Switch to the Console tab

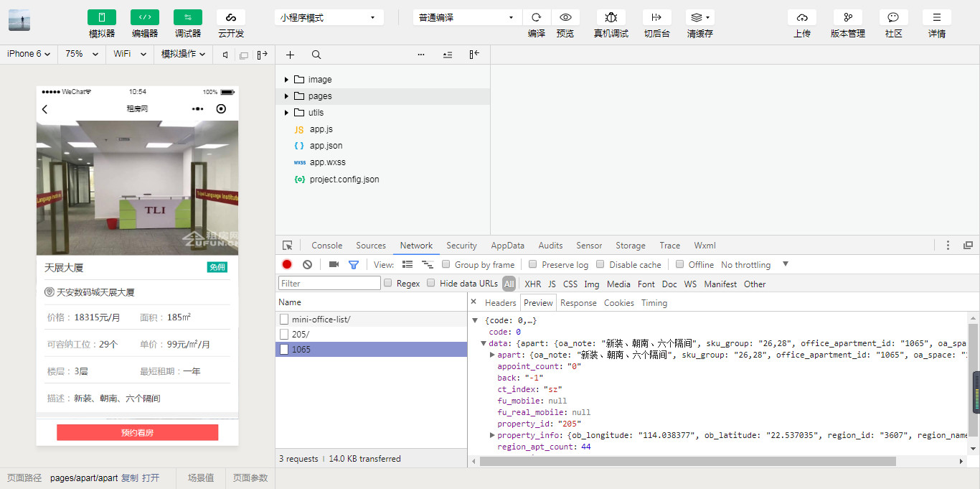tap(326, 246)
